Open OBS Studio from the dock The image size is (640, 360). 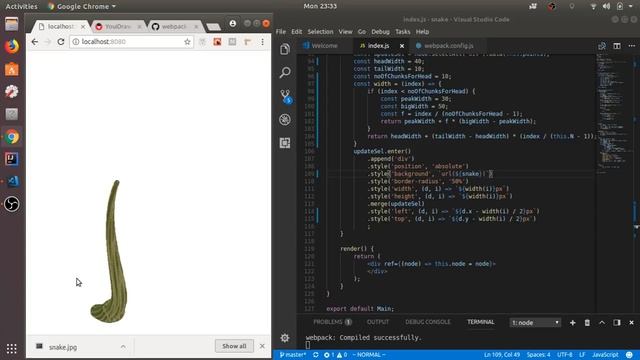tap(11, 204)
